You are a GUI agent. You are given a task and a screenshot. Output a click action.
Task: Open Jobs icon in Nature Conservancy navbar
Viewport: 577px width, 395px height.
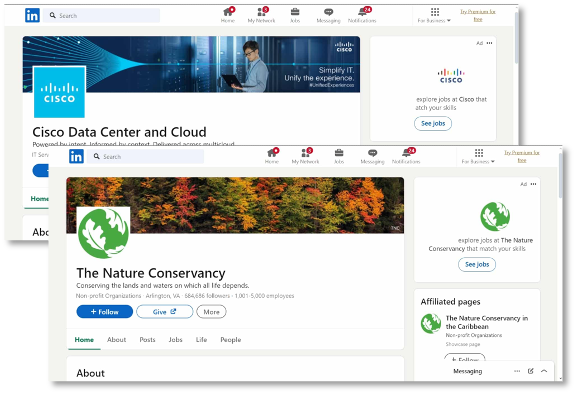point(339,156)
